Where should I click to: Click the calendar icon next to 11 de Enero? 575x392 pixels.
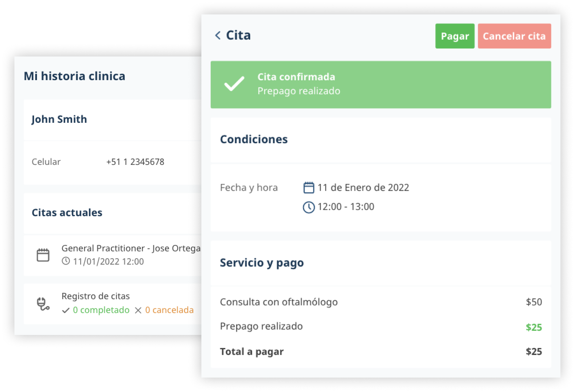[x=309, y=187]
